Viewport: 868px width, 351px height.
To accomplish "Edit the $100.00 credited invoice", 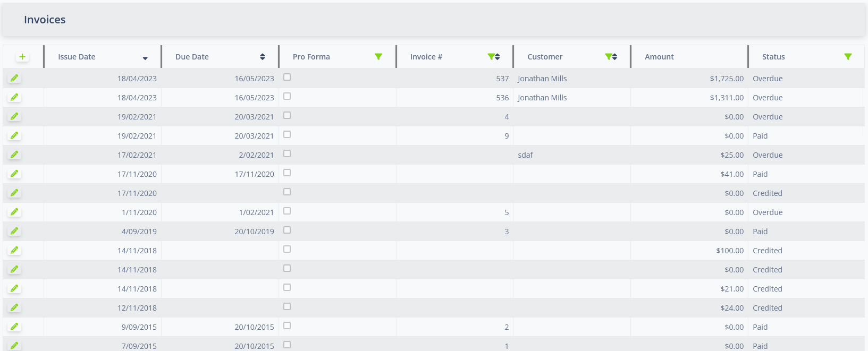I will click(14, 250).
